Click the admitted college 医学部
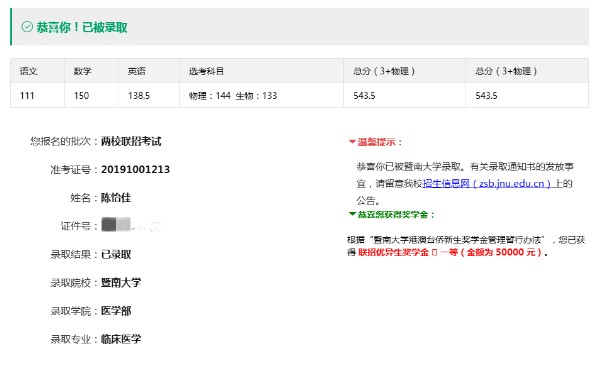 (x=116, y=311)
